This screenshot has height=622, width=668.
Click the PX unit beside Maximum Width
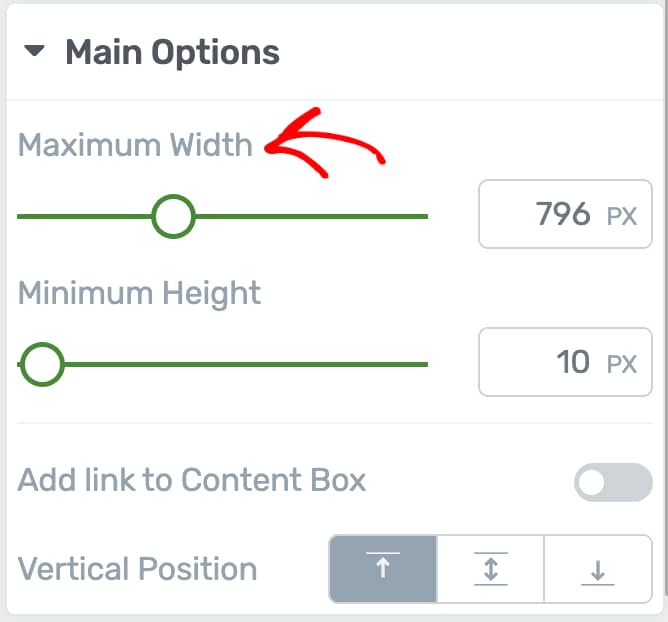point(622,216)
